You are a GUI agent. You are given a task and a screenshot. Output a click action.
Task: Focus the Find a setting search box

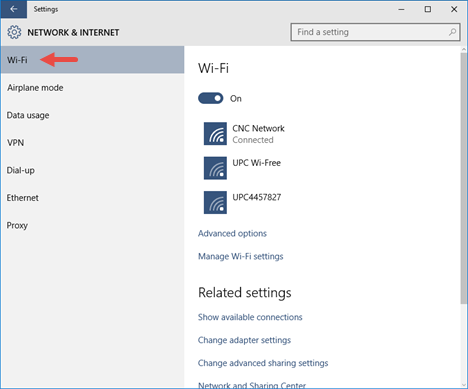coord(375,32)
